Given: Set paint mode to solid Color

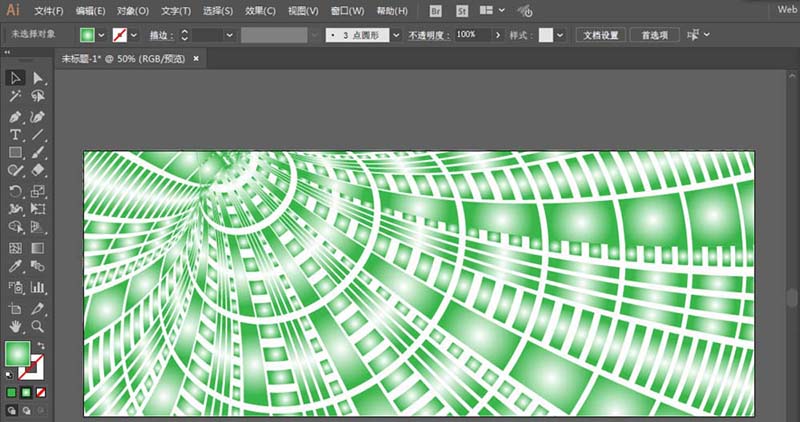Looking at the screenshot, I should [x=11, y=393].
